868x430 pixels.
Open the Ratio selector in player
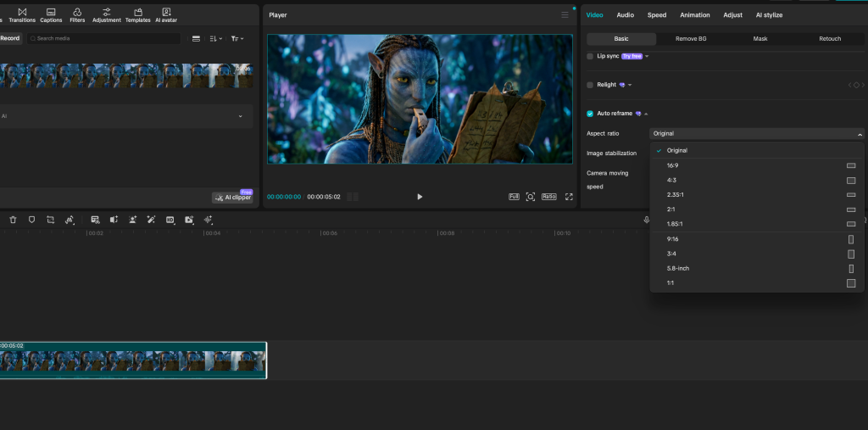pyautogui.click(x=548, y=197)
